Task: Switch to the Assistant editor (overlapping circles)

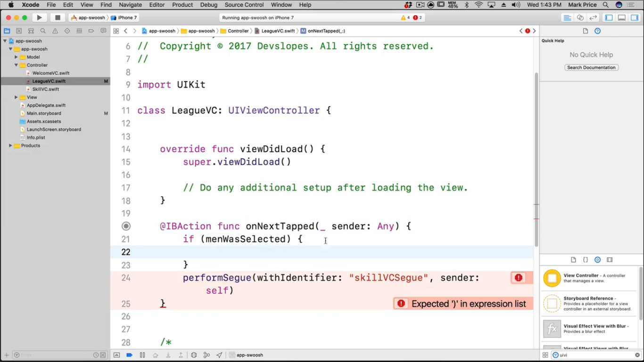Action: 580,17
